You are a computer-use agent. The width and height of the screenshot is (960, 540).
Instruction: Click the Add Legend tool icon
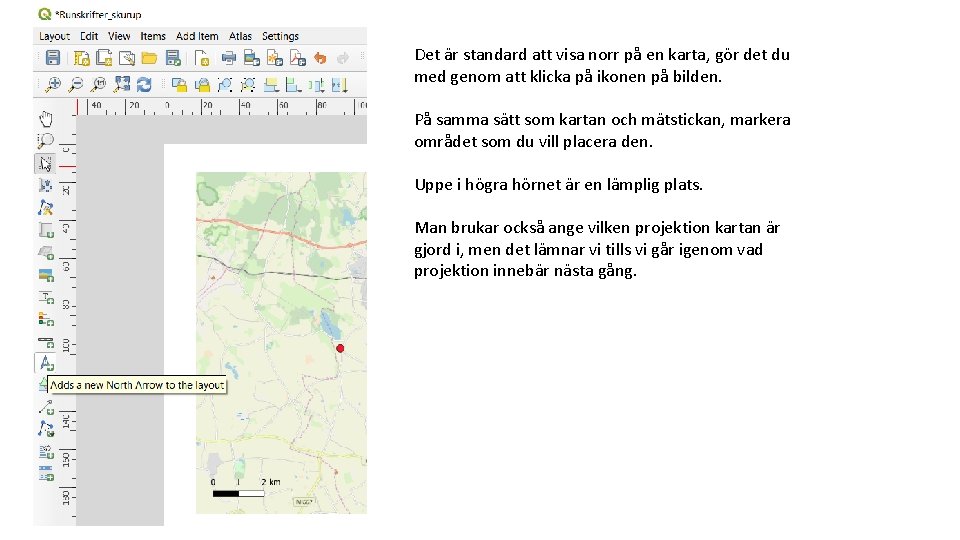point(46,319)
